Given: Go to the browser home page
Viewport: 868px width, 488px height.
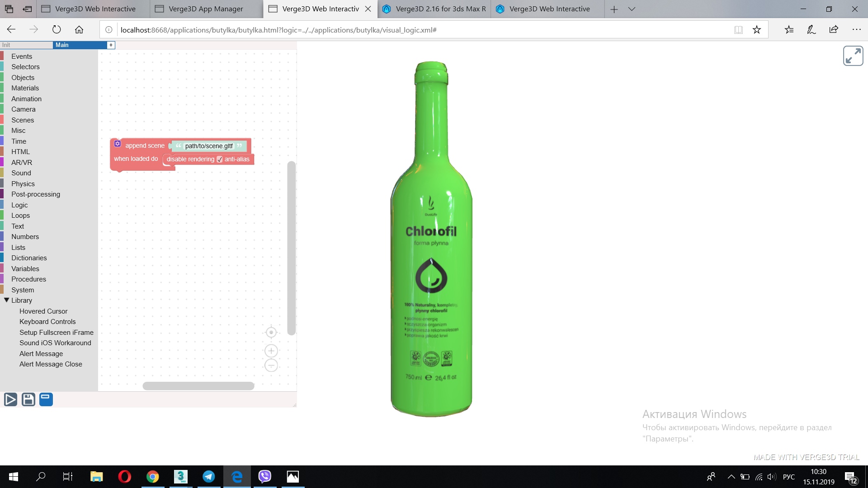Looking at the screenshot, I should click(79, 30).
